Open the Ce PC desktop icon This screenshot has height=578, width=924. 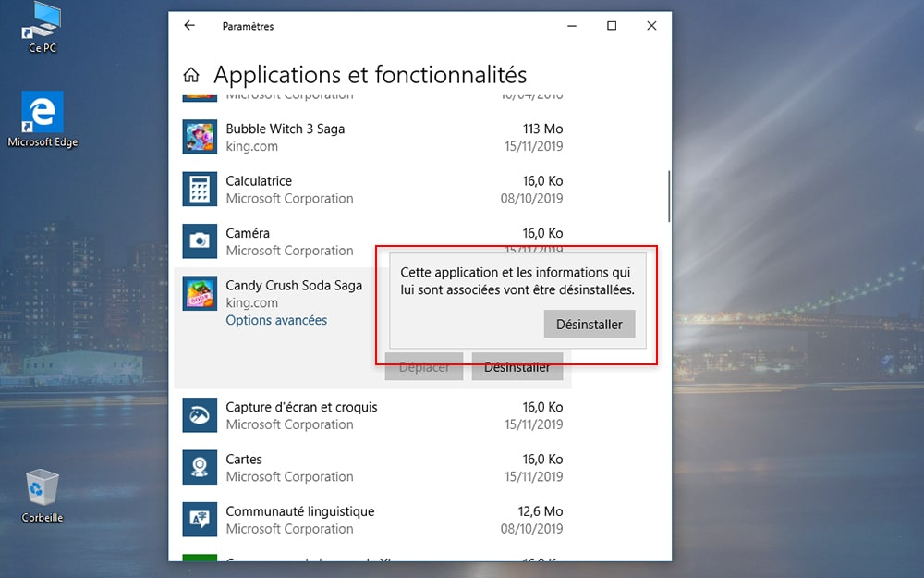pos(42,28)
